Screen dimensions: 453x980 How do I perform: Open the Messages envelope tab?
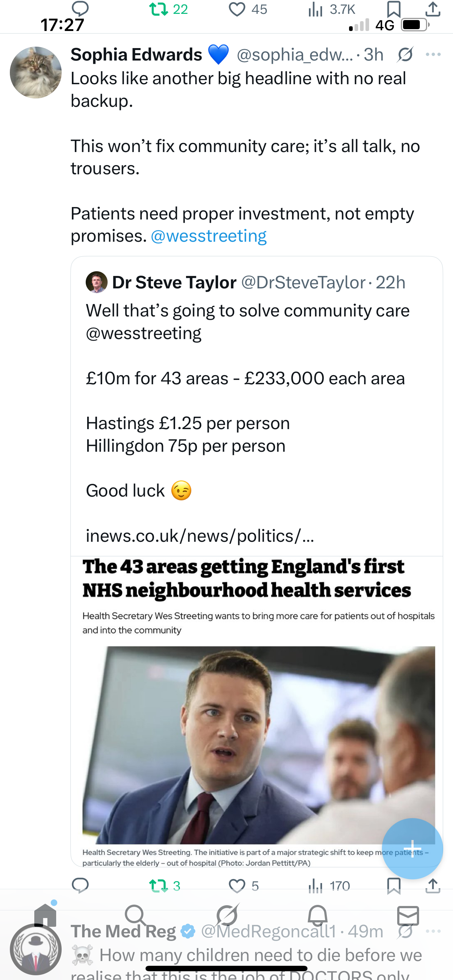408,915
